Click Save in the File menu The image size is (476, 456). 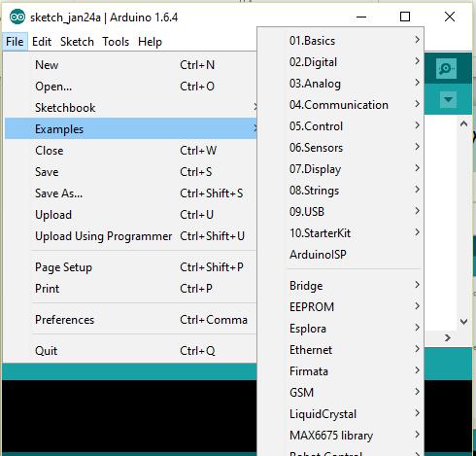131,172
